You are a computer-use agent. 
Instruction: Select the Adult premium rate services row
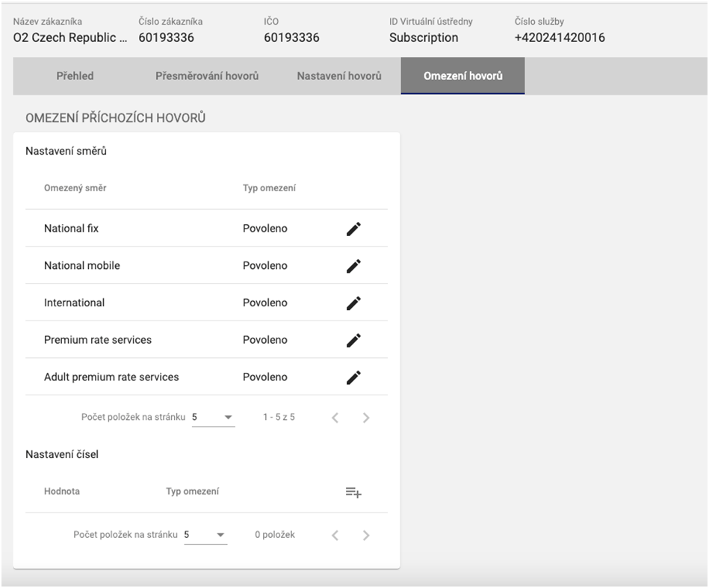[111, 377]
